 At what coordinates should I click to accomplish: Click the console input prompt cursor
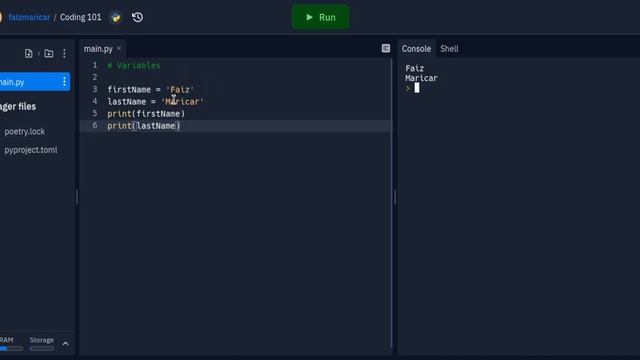(x=417, y=88)
